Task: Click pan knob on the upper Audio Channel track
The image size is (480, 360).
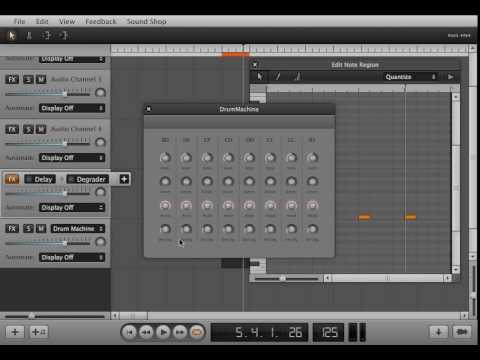Action: point(100,92)
